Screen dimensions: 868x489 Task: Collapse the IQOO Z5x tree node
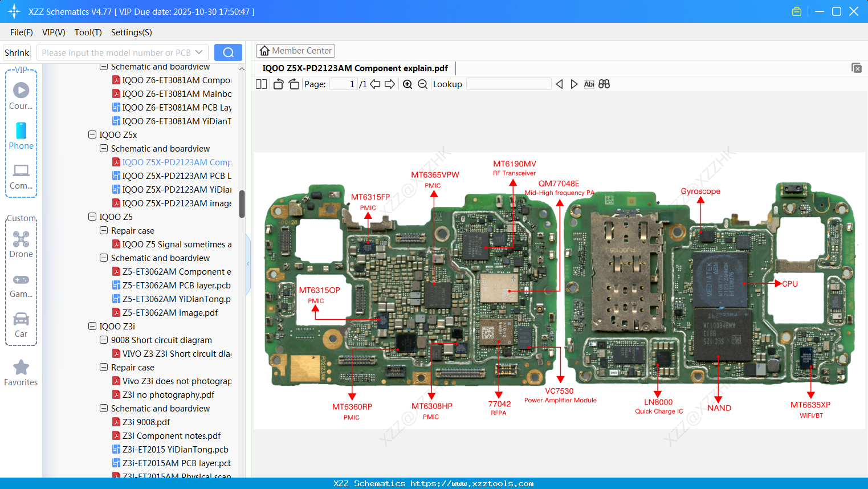pos(92,135)
